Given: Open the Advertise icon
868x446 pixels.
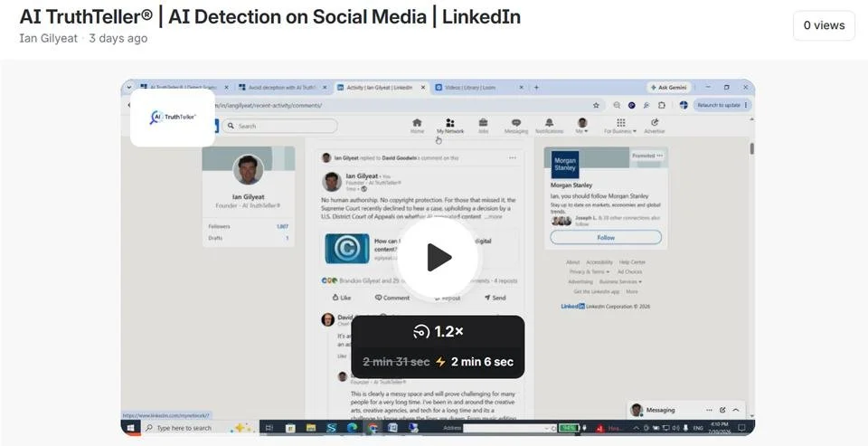Looking at the screenshot, I should click(655, 126).
